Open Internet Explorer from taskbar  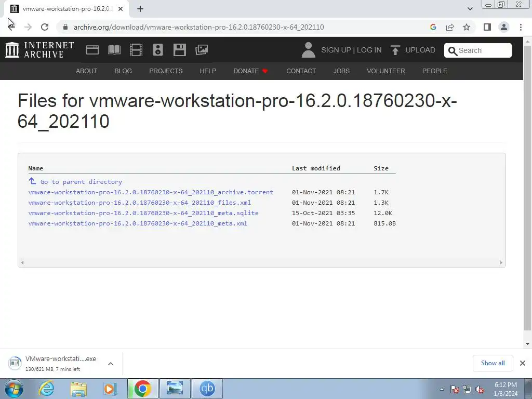point(46,389)
